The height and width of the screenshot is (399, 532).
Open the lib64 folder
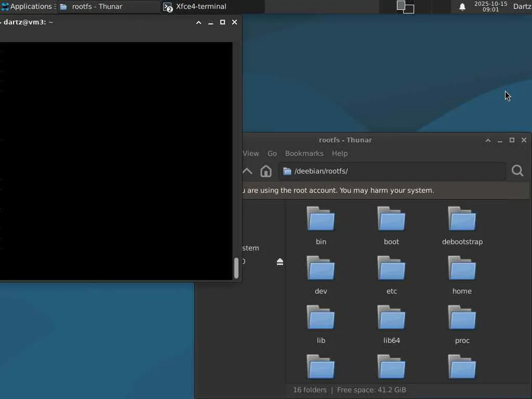tap(391, 324)
